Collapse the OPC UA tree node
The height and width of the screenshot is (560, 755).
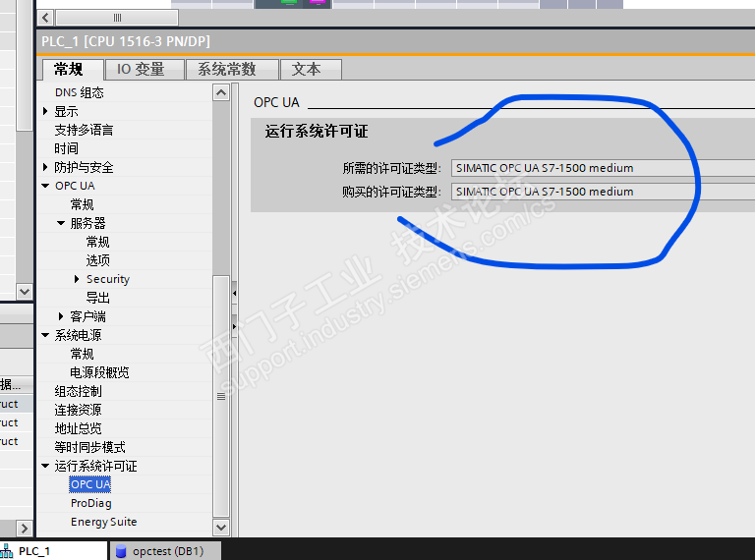coord(45,186)
